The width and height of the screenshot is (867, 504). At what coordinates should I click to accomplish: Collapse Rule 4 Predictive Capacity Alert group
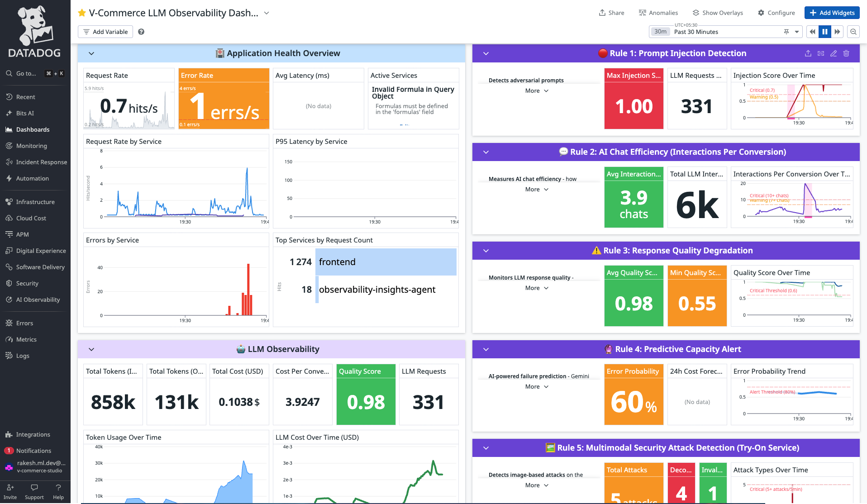(486, 349)
